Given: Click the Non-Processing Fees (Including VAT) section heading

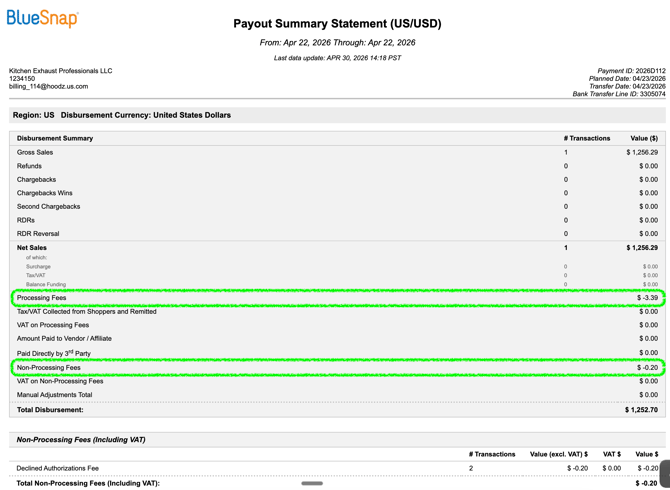Looking at the screenshot, I should (x=81, y=440).
